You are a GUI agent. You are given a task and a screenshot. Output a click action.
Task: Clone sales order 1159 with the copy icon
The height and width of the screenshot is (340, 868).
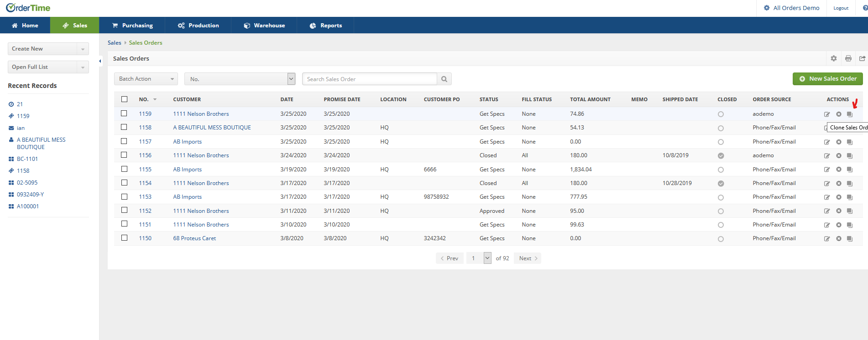tap(850, 114)
